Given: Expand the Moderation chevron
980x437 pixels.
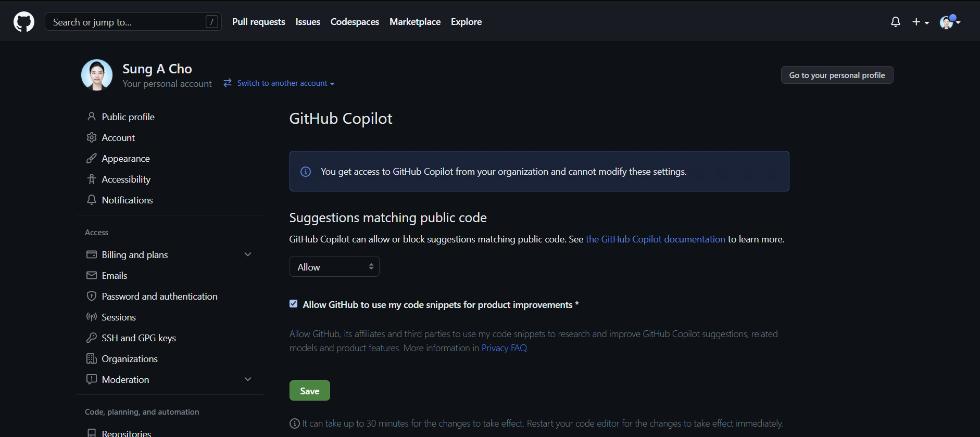Looking at the screenshot, I should [248, 379].
